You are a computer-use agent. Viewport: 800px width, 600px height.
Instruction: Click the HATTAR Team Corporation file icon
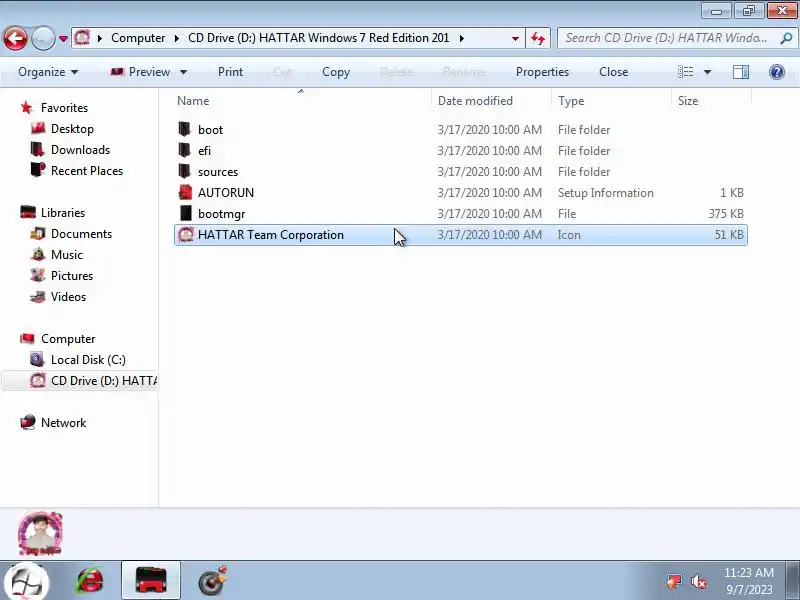coord(186,234)
